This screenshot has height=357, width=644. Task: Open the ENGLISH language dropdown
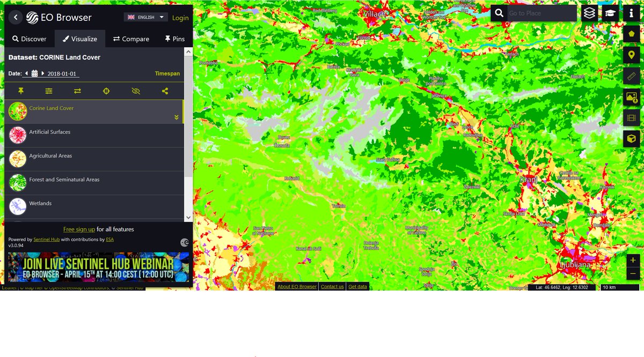tap(145, 17)
